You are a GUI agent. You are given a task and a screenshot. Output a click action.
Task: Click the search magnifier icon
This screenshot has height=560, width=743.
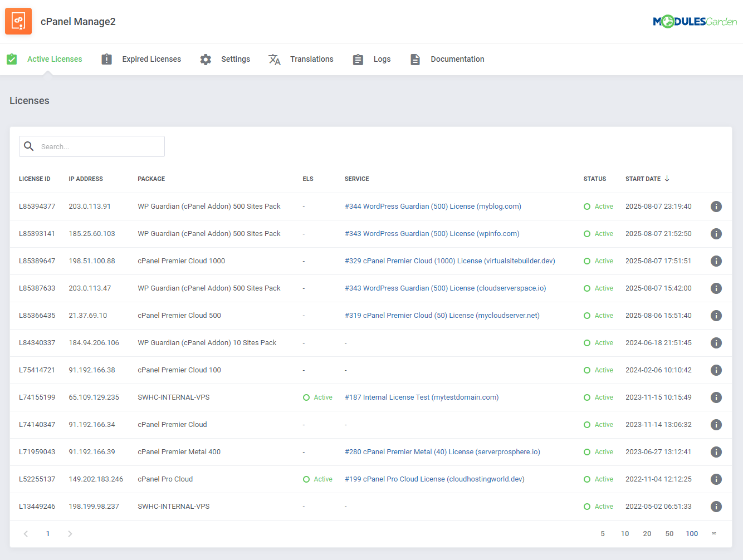click(x=29, y=146)
